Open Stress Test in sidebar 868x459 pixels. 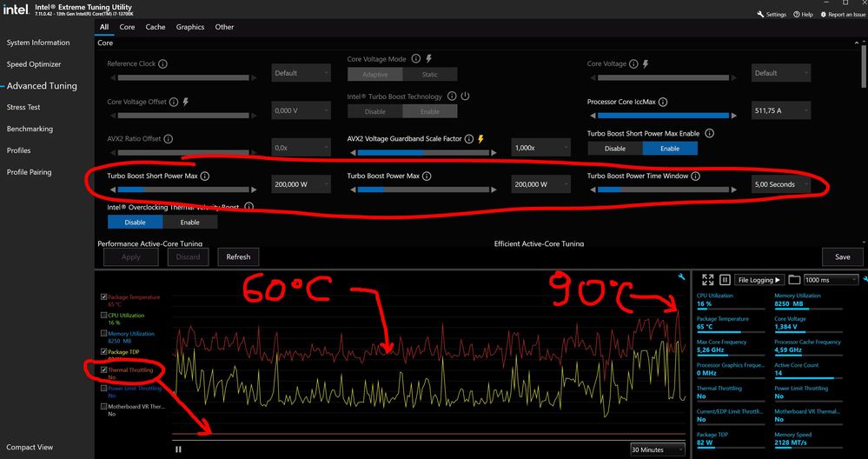(x=23, y=108)
